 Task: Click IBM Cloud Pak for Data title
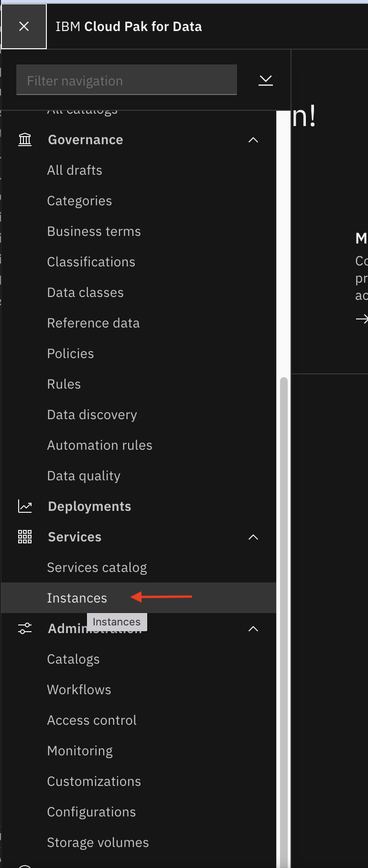[129, 26]
